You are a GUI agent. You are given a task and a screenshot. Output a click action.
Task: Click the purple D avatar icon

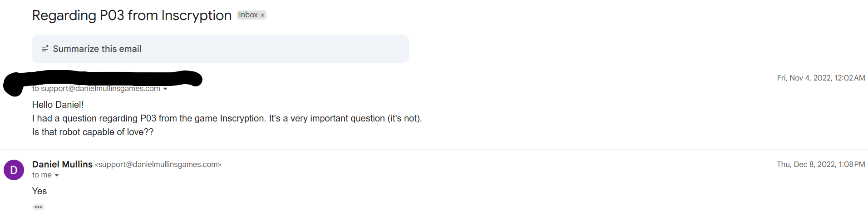coord(14,170)
